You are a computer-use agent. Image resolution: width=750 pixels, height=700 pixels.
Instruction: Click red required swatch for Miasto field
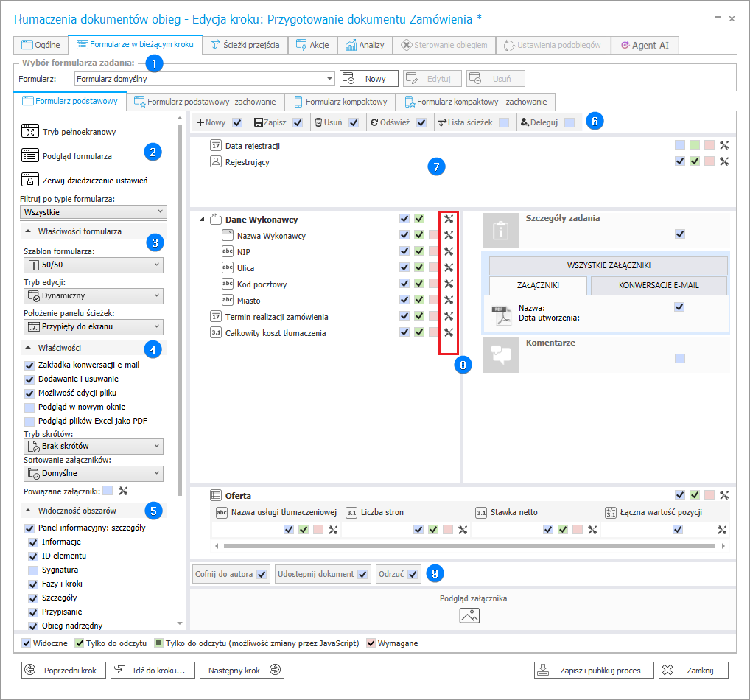[433, 301]
